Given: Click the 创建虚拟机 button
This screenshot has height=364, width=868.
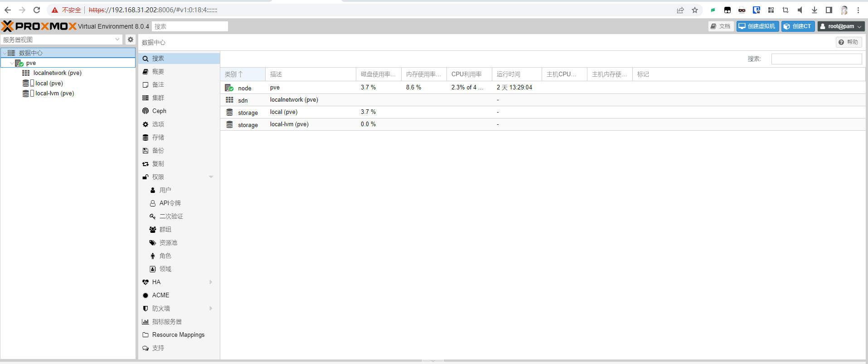Looking at the screenshot, I should point(757,26).
